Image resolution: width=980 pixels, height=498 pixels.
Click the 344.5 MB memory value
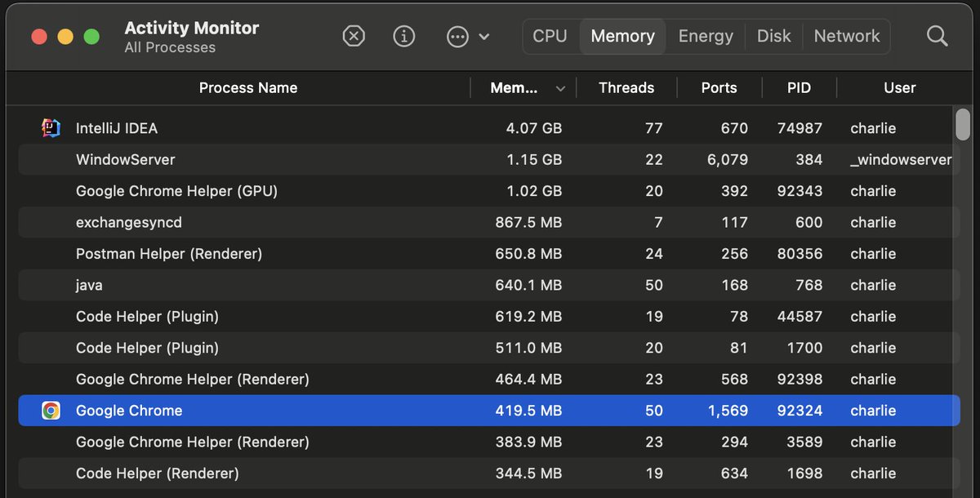pyautogui.click(x=528, y=474)
